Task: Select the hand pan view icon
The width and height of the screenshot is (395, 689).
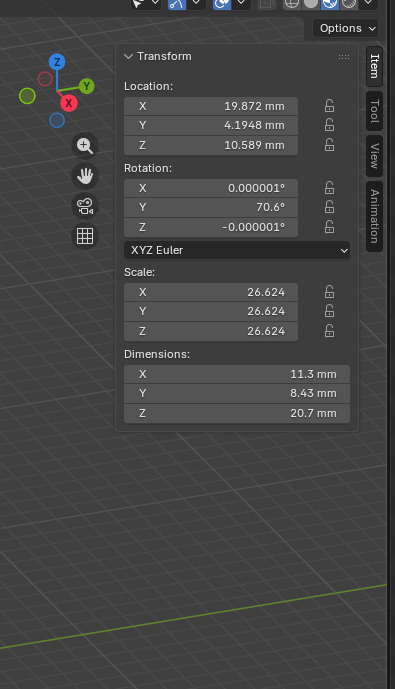Action: coord(85,176)
